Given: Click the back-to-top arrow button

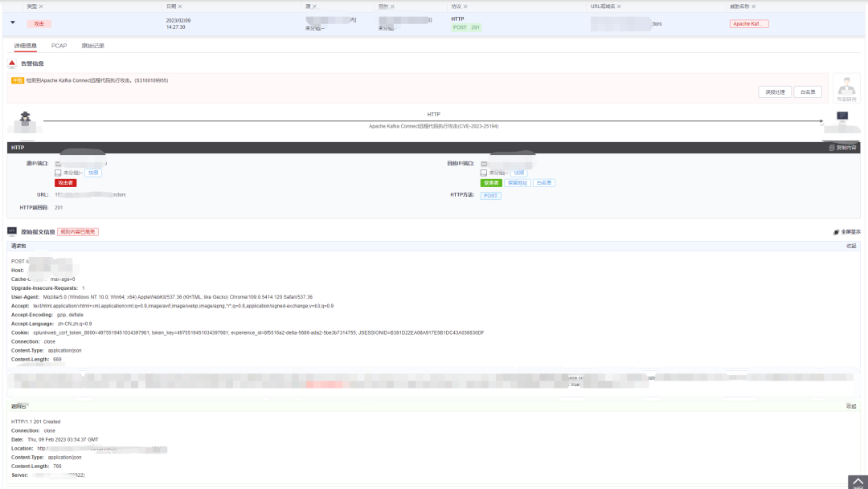Looking at the screenshot, I should point(858,482).
